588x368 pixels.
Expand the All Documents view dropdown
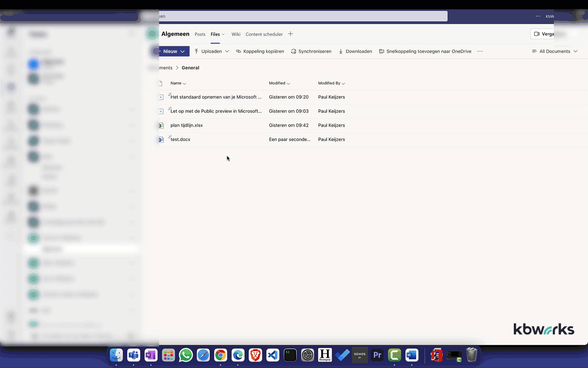click(555, 51)
